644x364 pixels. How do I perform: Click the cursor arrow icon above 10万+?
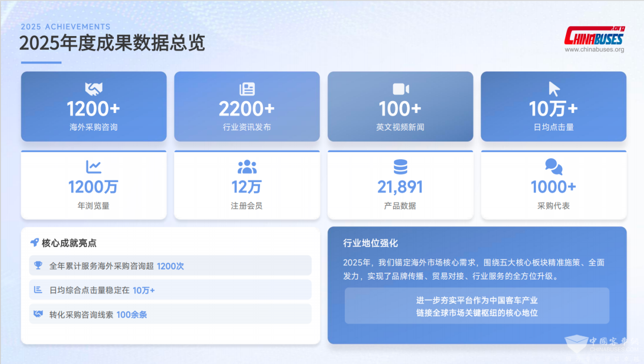554,89
